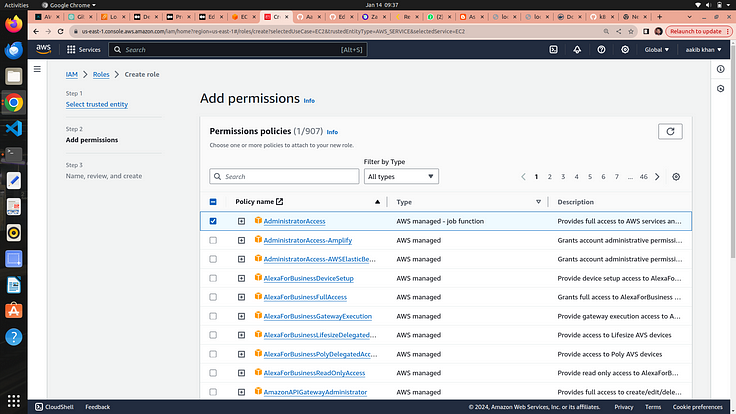Open the AWS console settings gear

pos(625,49)
